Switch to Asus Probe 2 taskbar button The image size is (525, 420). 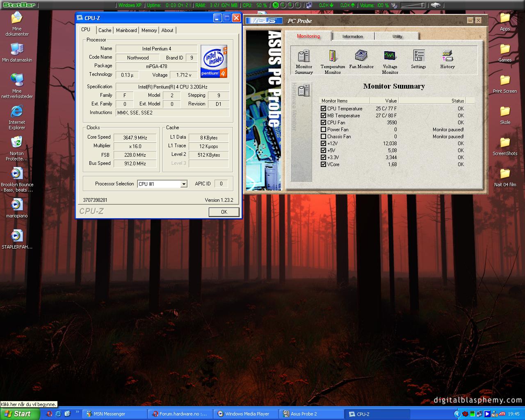coord(312,414)
